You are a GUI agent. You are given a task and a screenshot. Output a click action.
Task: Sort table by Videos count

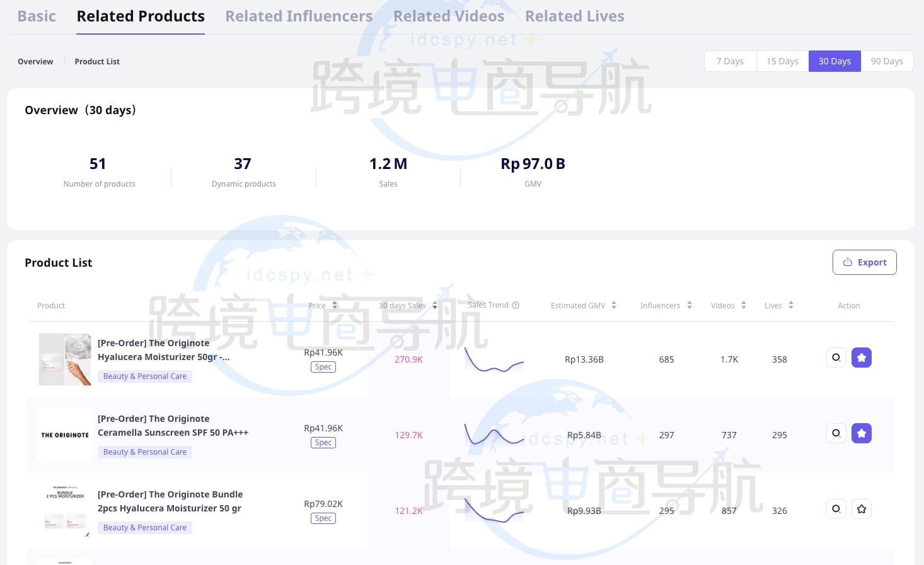pyautogui.click(x=743, y=305)
